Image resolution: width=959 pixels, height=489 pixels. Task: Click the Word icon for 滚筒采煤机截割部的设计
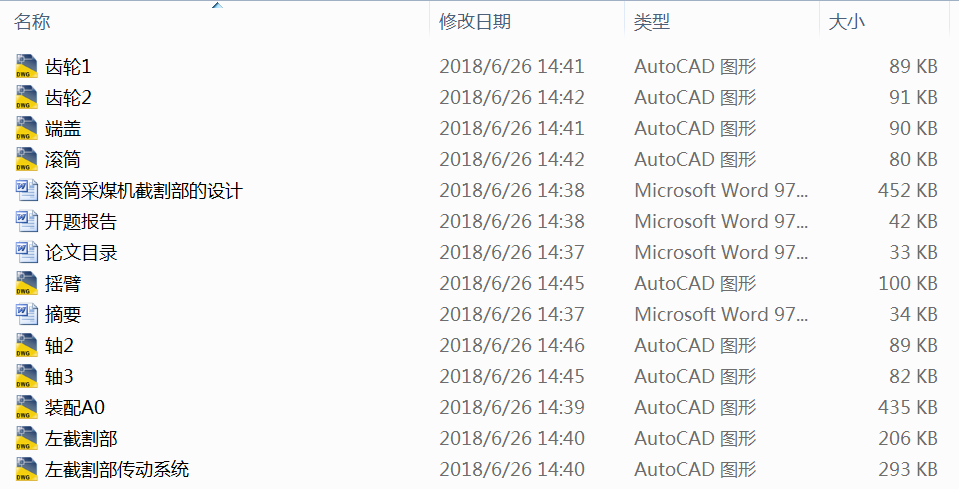27,191
